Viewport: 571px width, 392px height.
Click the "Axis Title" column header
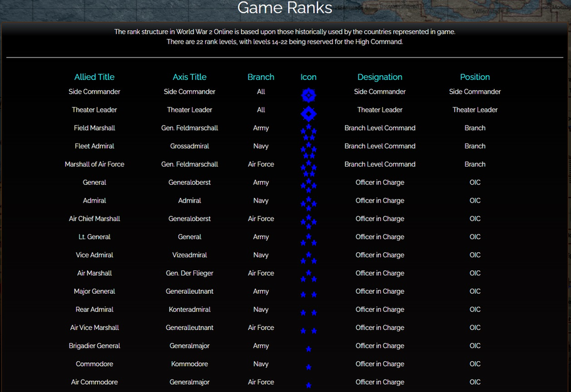[190, 77]
